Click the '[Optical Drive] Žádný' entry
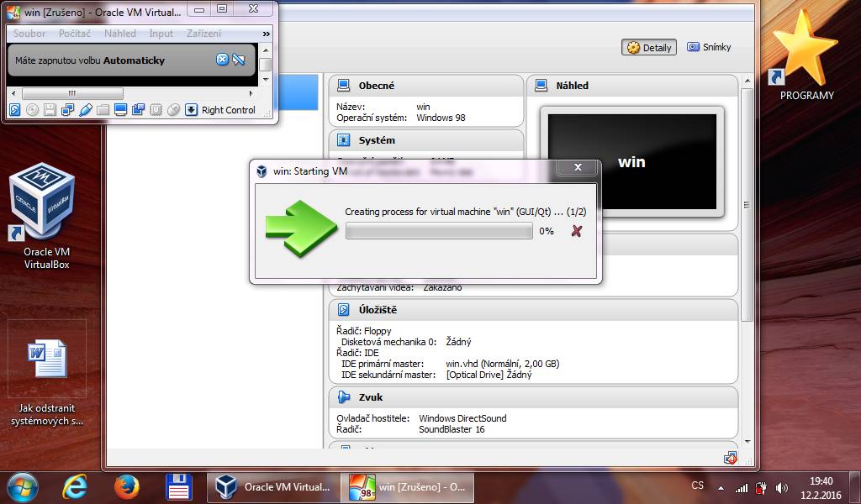 coord(489,375)
